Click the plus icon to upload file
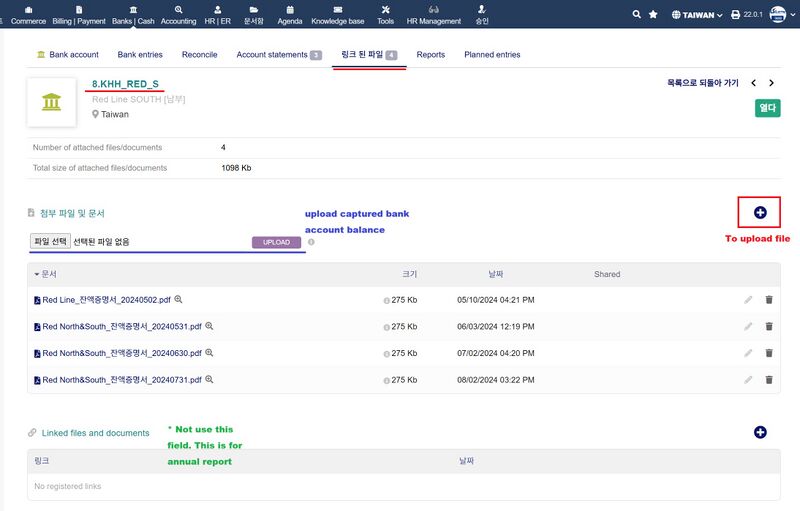The height and width of the screenshot is (511, 800). coord(760,212)
